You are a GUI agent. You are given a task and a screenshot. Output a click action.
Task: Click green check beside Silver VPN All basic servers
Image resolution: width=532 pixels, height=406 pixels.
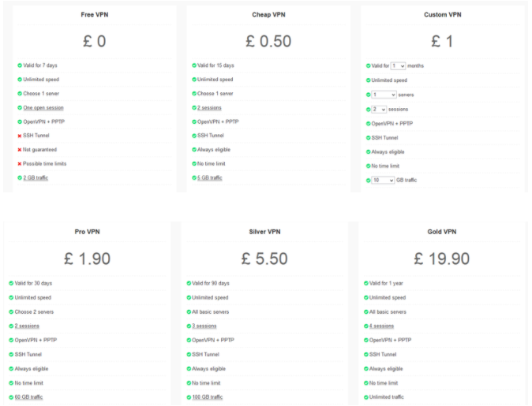click(x=189, y=311)
